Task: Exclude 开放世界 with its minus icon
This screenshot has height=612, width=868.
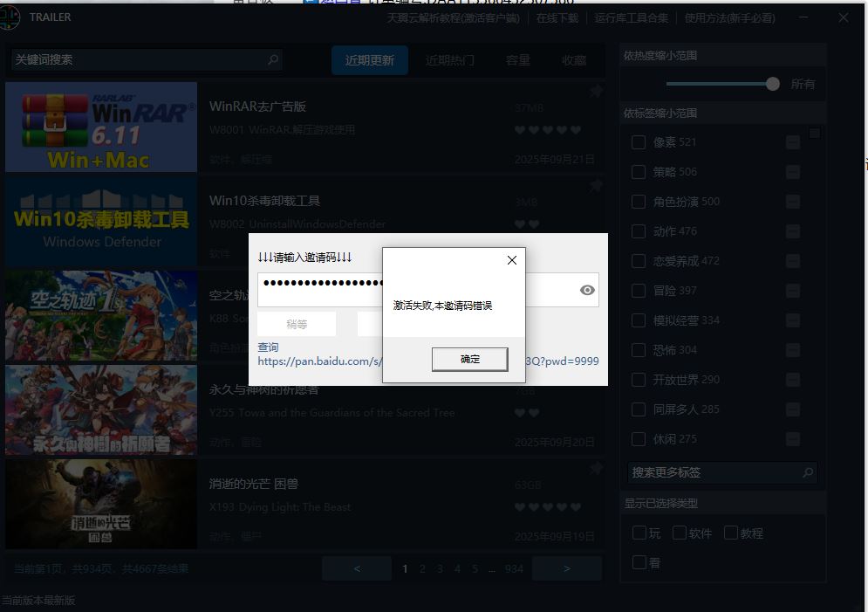Action: (x=793, y=380)
